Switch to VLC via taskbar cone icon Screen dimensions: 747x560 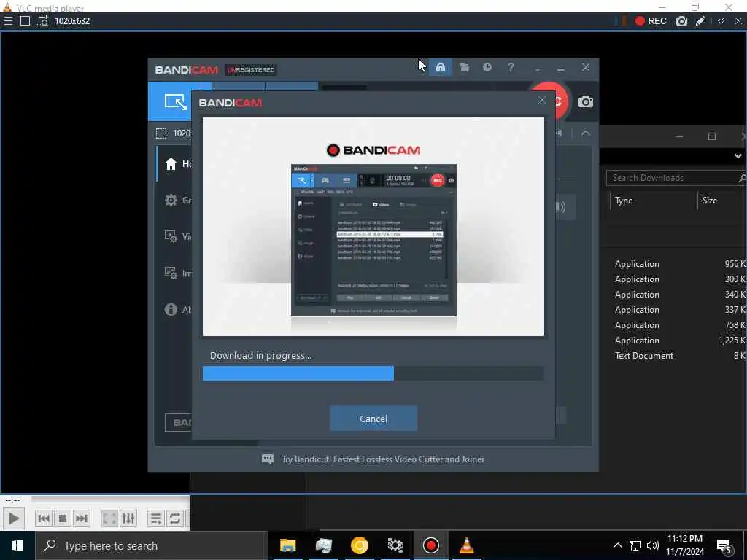pos(466,545)
